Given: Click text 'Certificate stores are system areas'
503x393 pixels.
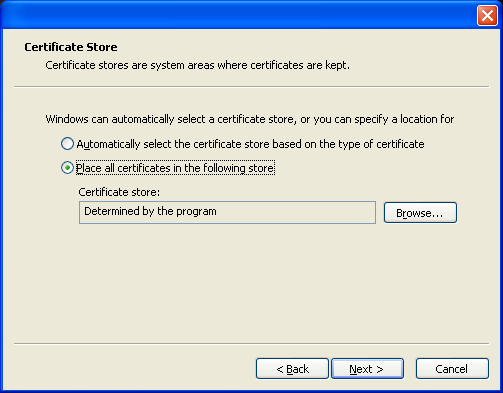Looking at the screenshot, I should coord(130,65).
